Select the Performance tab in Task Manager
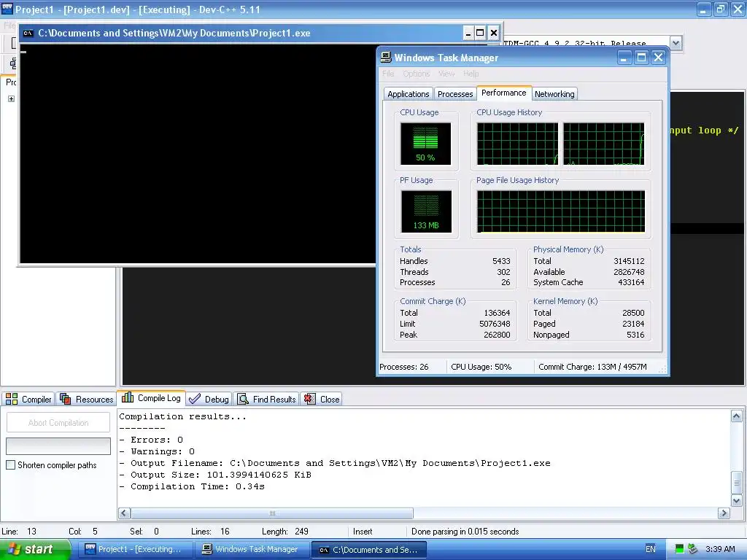This screenshot has height=560, width=747. pyautogui.click(x=503, y=93)
